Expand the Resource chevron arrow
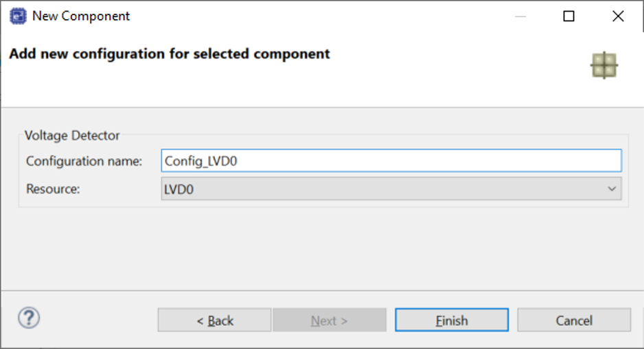The height and width of the screenshot is (349, 644). (612, 189)
